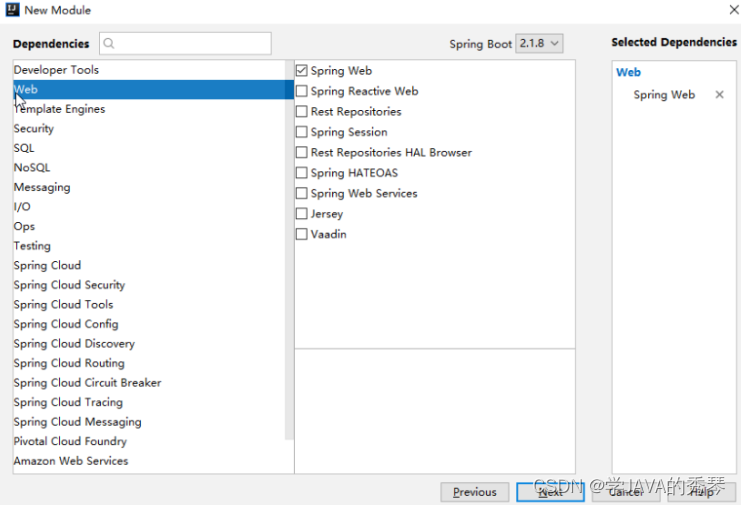This screenshot has width=741, height=505.
Task: Focus the dependencies search field
Action: tap(185, 43)
